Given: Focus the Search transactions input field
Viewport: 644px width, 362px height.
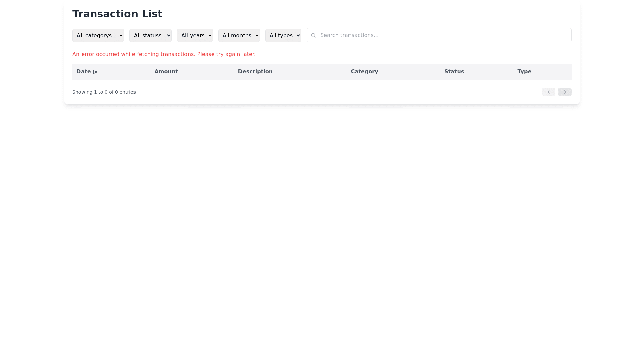Looking at the screenshot, I should pos(443,35).
